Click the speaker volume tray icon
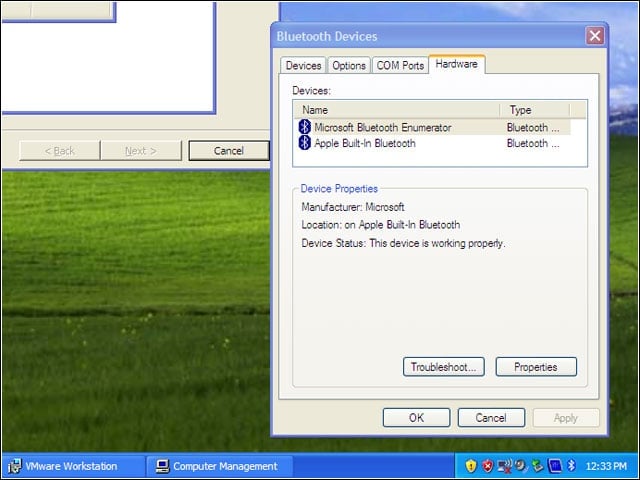Viewport: 640px width, 480px height. tap(520, 465)
